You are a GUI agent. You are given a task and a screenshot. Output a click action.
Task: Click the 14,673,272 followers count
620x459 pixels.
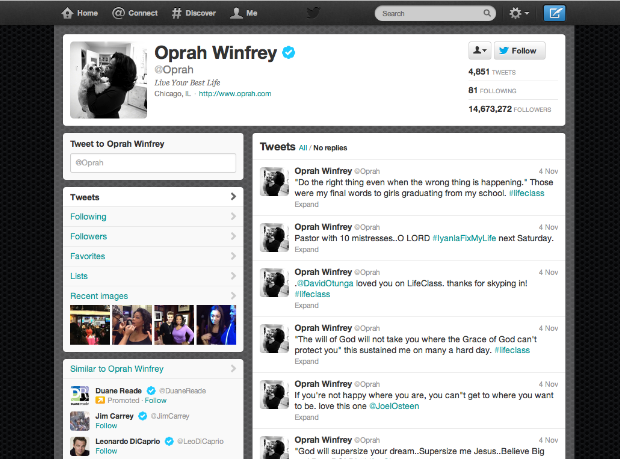[x=510, y=109]
